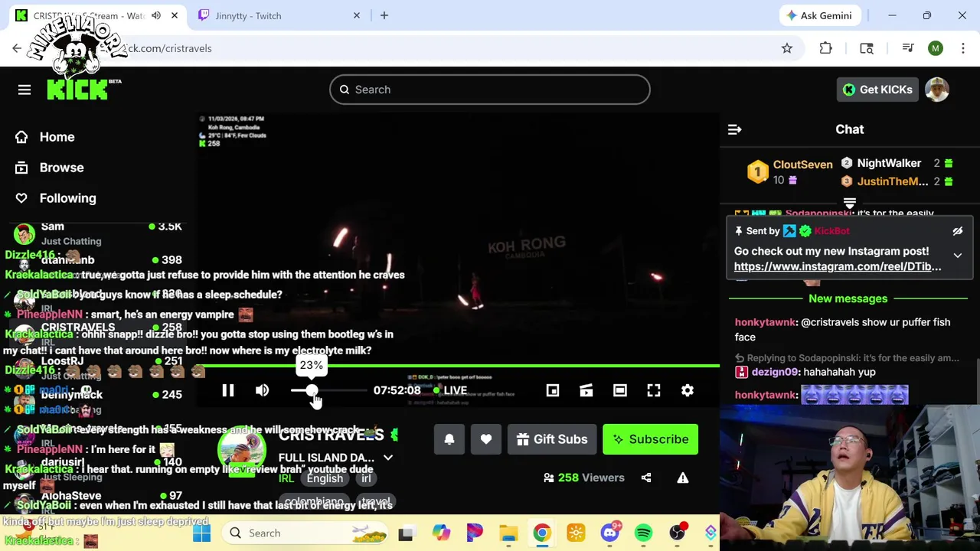980x551 pixels.
Task: Toggle notification bell for CRISTRAVELS
Action: pos(449,439)
